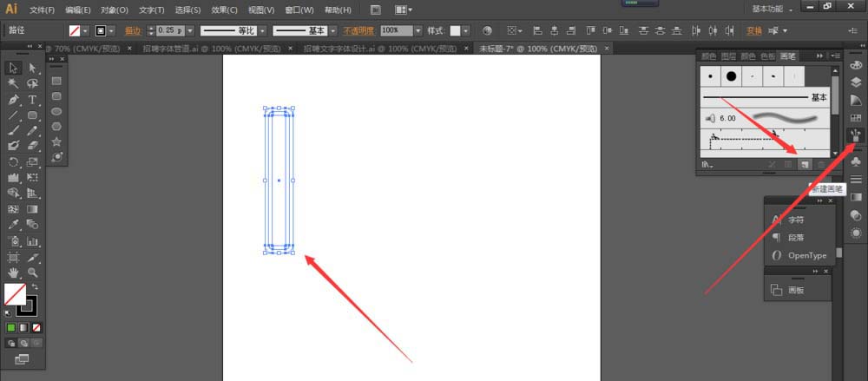Switch to 招聘文字字体设计.ai document tab
Screen dimensions: 868x381
(380, 49)
